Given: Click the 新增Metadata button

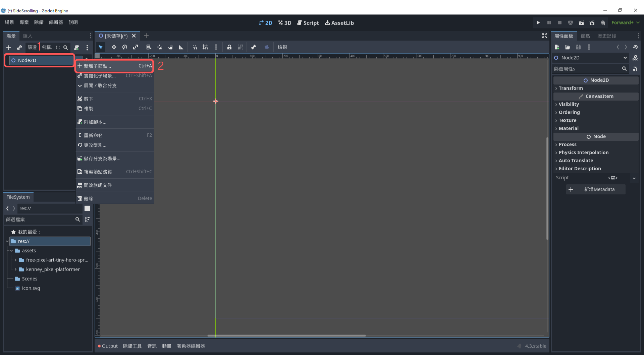Looking at the screenshot, I should point(596,189).
